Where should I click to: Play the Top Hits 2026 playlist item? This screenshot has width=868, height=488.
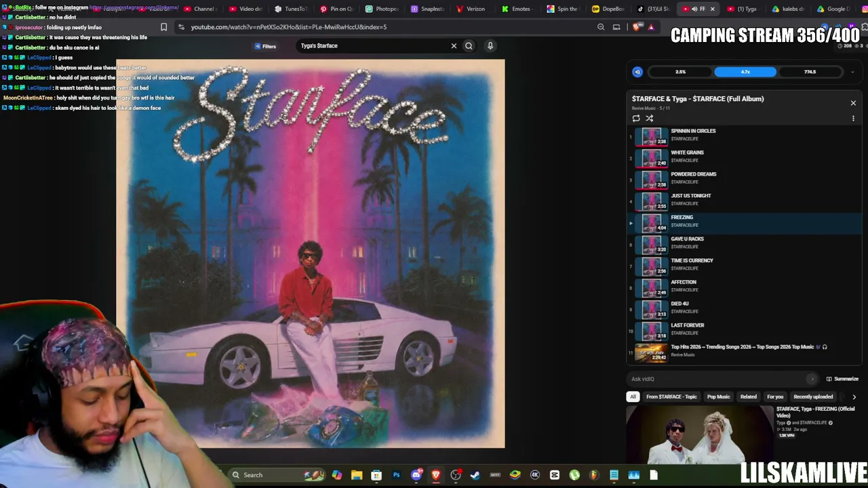tap(745, 353)
